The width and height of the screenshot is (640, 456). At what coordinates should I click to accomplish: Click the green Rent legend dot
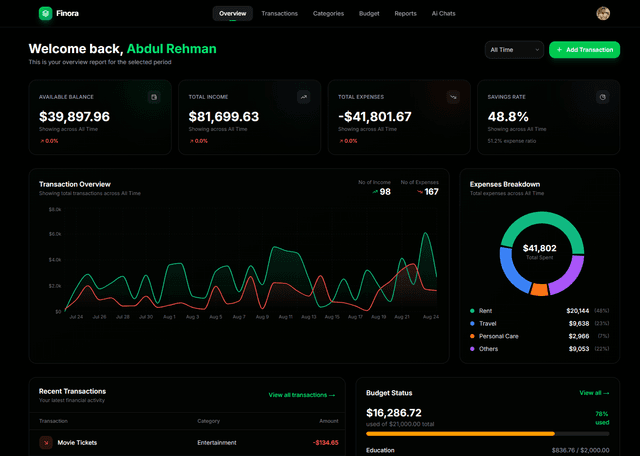472,311
